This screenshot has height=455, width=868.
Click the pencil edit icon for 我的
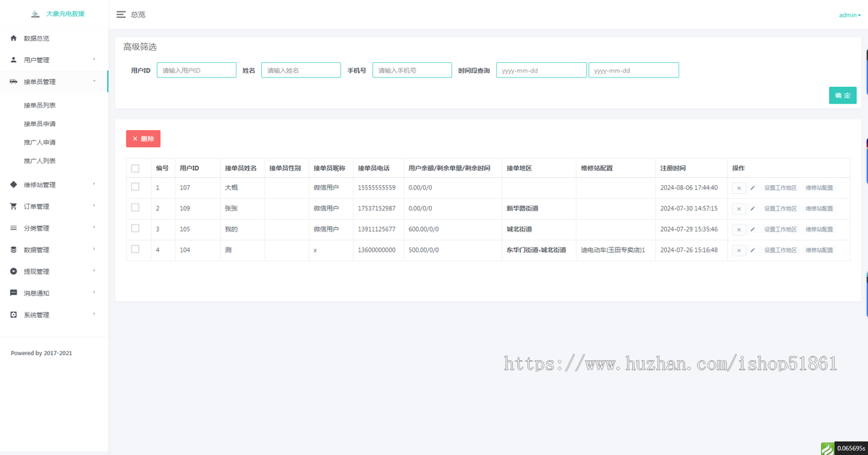[752, 229]
